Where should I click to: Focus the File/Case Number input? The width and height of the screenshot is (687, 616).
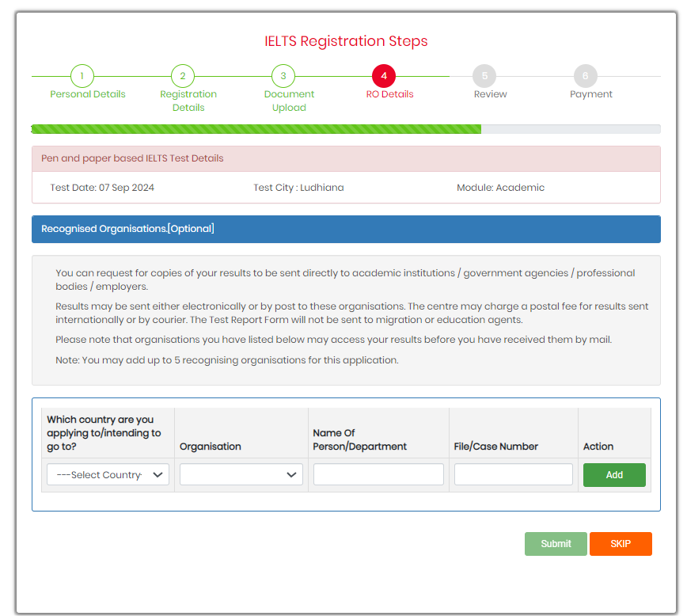(513, 474)
